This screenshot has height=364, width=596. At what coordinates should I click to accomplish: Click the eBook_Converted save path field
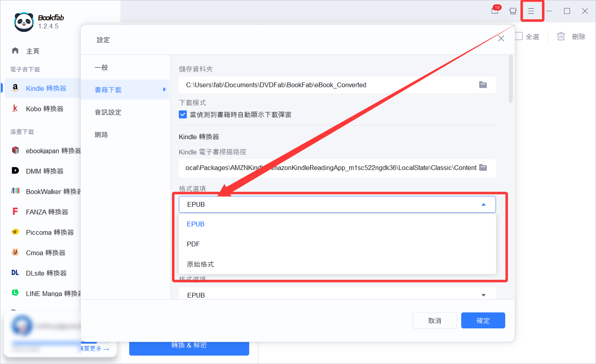[x=337, y=85]
